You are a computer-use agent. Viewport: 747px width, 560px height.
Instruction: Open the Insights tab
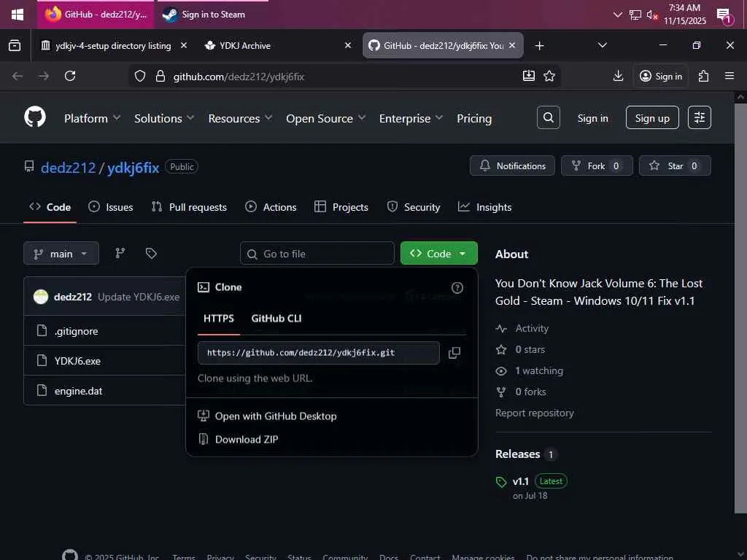pos(484,207)
